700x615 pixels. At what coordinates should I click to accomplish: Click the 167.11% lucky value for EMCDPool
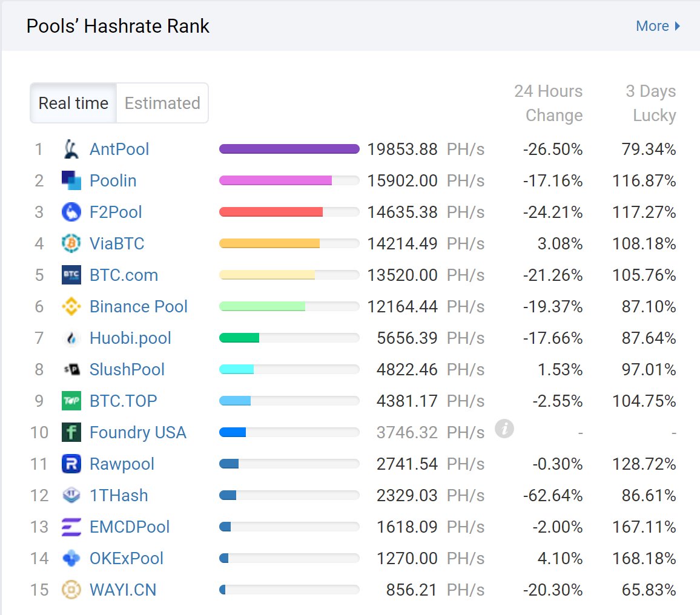tap(644, 527)
